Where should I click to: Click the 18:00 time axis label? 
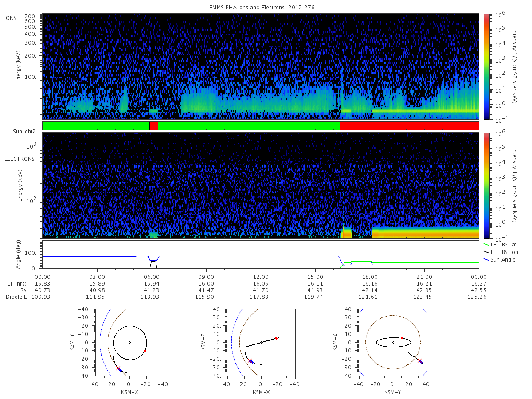[370, 276]
